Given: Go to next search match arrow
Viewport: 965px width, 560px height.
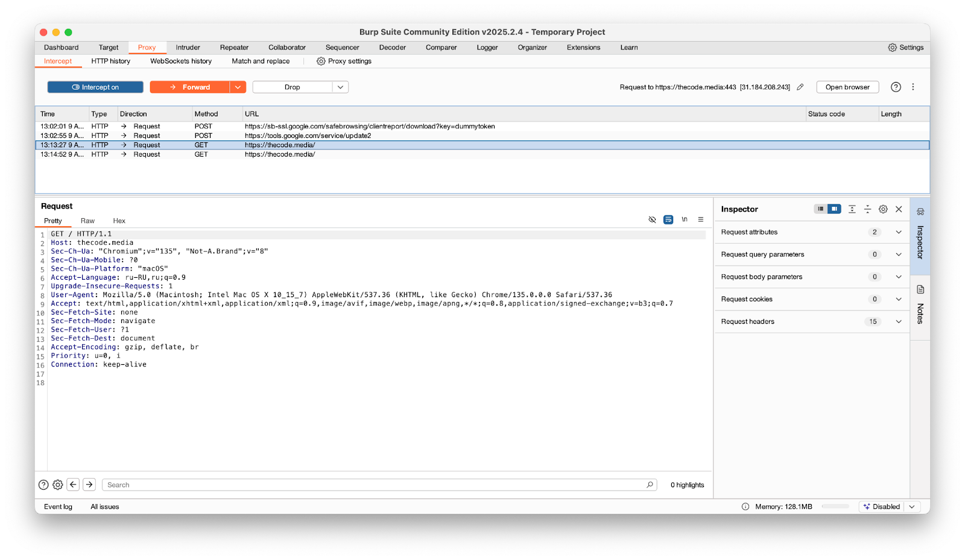Looking at the screenshot, I should point(89,485).
